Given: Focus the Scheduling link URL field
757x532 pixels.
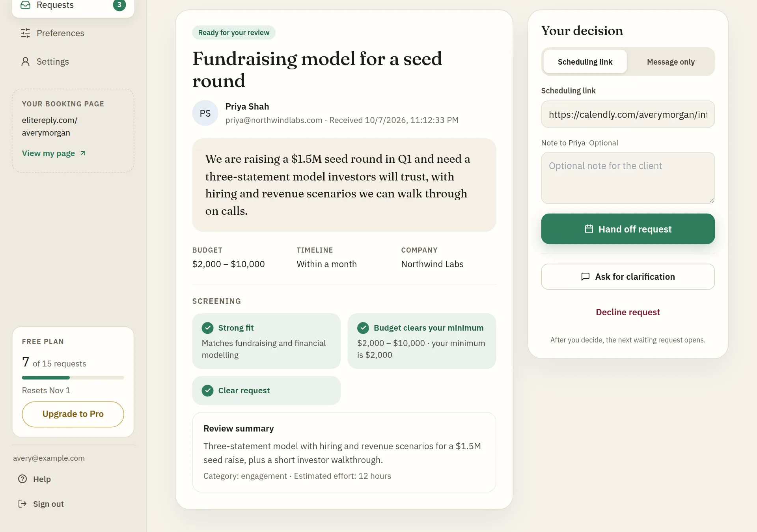Looking at the screenshot, I should (628, 114).
